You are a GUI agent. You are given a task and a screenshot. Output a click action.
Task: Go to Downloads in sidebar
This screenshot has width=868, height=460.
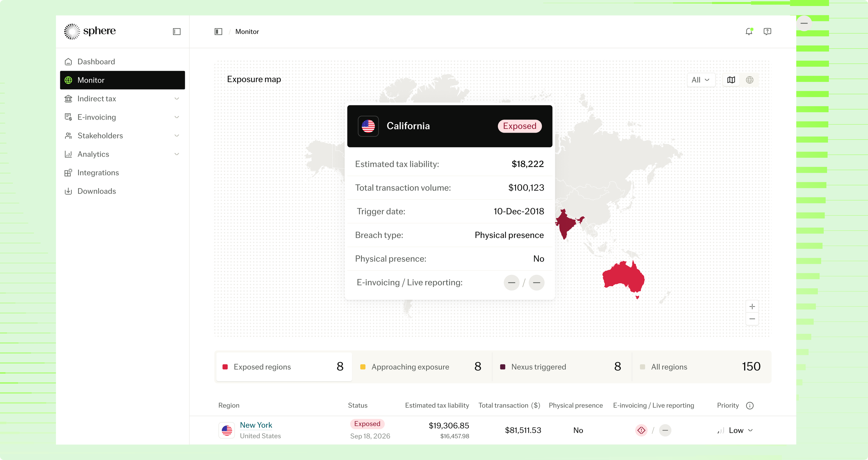122,191
